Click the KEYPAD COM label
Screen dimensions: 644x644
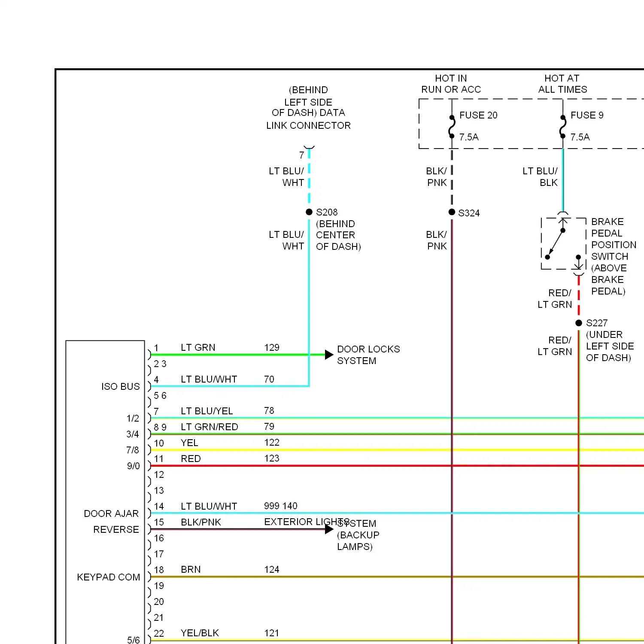coord(109,577)
